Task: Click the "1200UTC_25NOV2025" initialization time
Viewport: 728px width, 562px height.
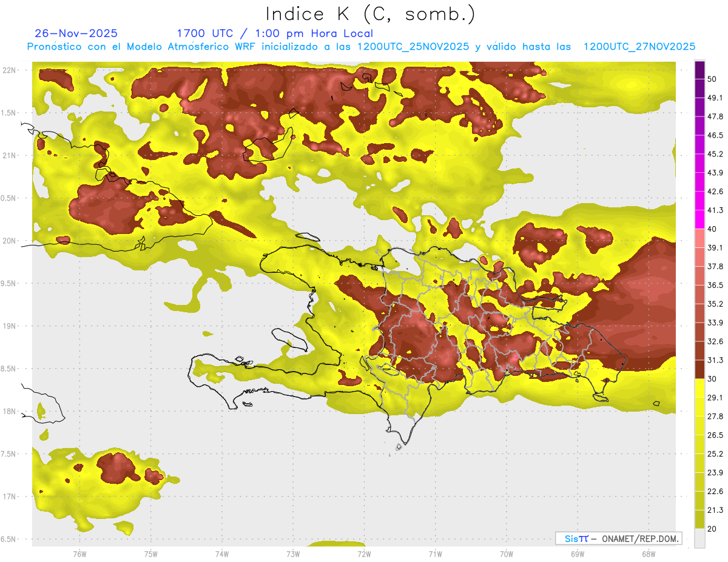Action: (x=413, y=47)
